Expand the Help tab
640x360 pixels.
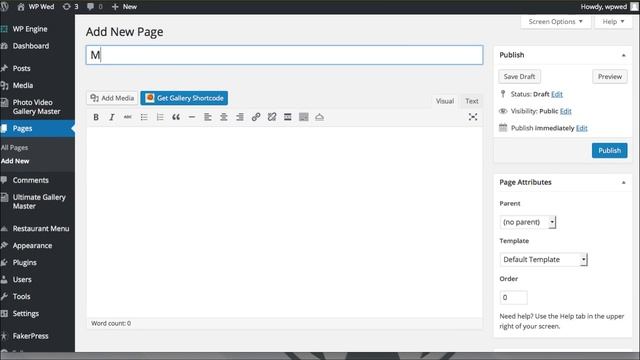tap(613, 22)
